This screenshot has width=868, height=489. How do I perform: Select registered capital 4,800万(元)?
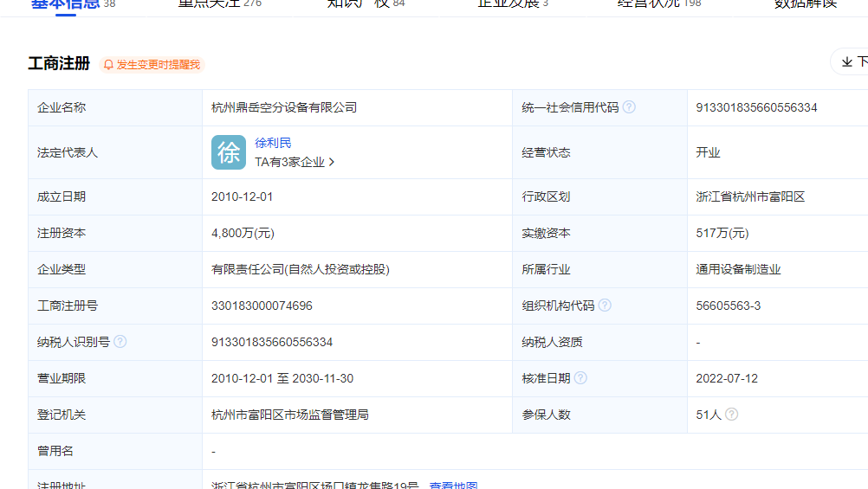tap(243, 233)
